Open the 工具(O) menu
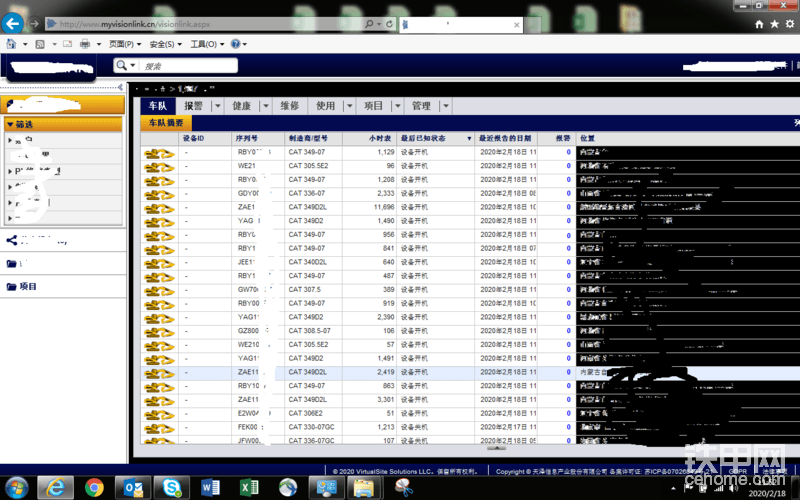This screenshot has height=500, width=800. 207,44
